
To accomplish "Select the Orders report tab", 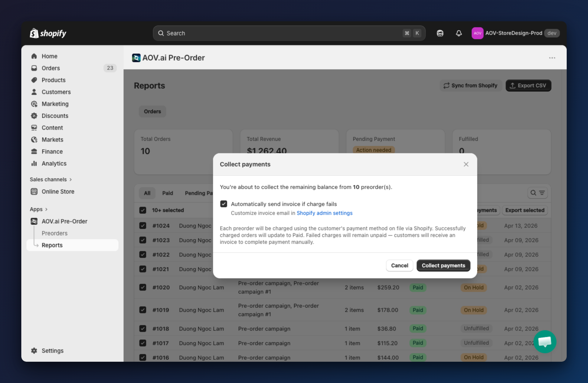I will coord(153,111).
